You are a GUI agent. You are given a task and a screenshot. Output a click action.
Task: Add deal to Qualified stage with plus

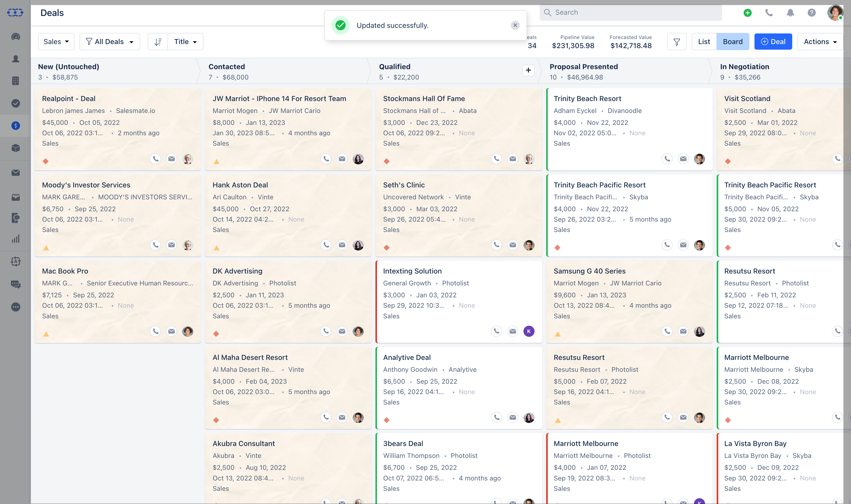coord(528,70)
